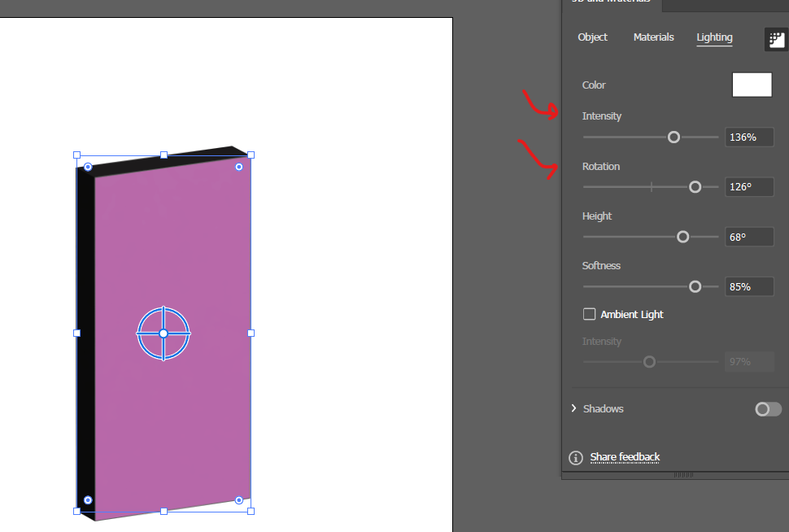Screen dimensions: 789x532
Task: Expand the Shadows section chevron
Action: pyautogui.click(x=573, y=408)
